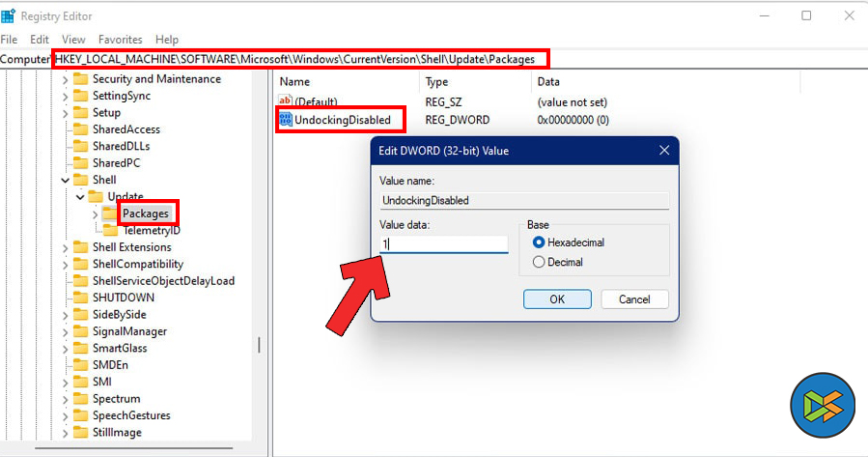Image resolution: width=868 pixels, height=457 pixels.
Task: Open the Edit menu
Action: click(40, 40)
